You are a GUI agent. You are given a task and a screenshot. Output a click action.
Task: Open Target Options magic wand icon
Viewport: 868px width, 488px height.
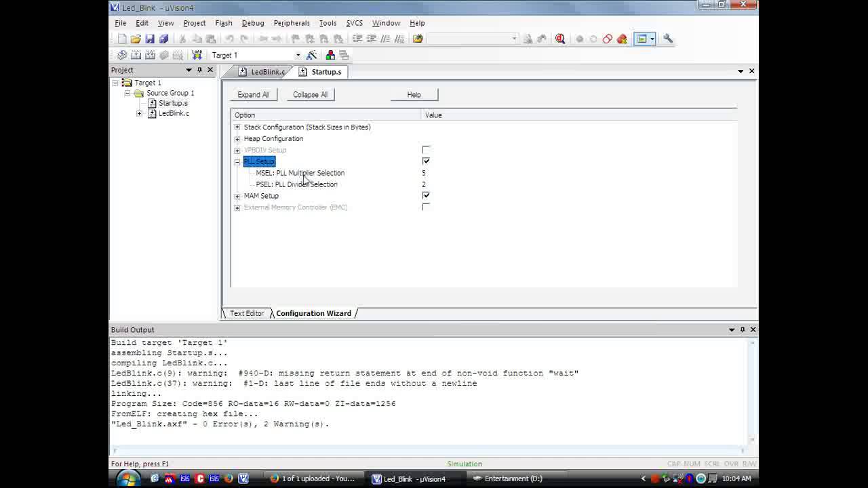click(312, 55)
